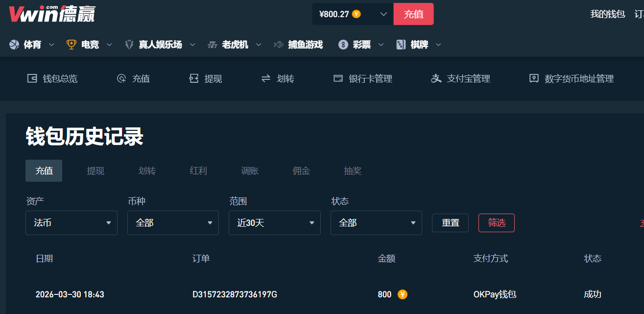This screenshot has height=314, width=644.
Task: Select order number D3157232873736197G
Action: click(x=235, y=294)
